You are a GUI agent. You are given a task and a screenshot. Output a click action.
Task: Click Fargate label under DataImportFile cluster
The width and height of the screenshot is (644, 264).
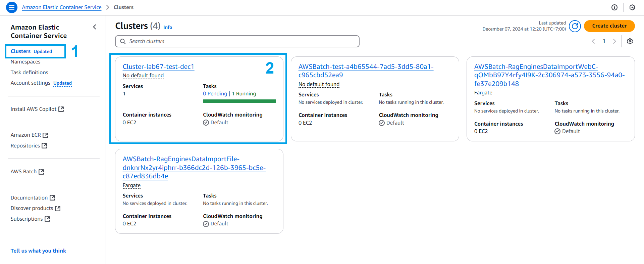(x=131, y=185)
